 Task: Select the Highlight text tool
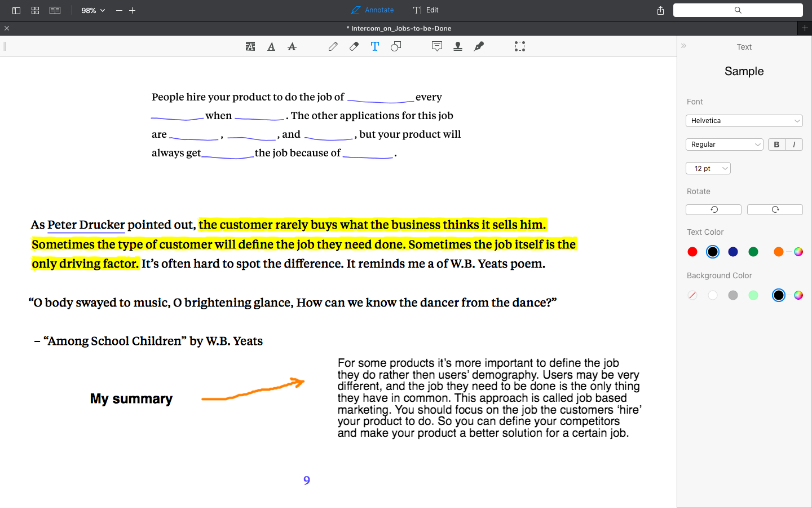pos(250,46)
